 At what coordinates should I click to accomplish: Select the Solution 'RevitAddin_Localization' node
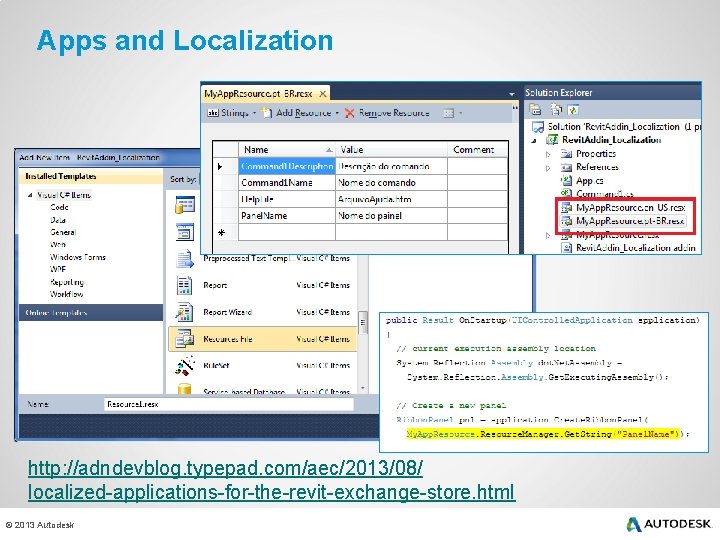coord(616,127)
